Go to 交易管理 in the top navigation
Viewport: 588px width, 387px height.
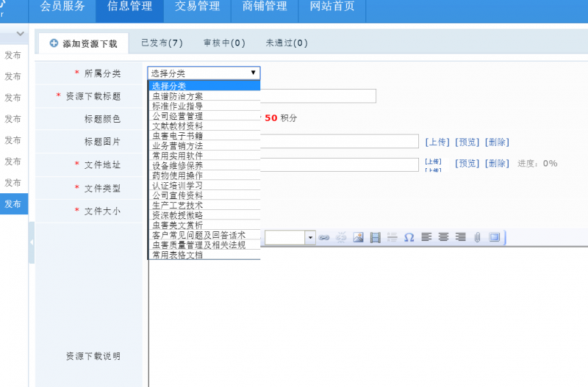(197, 7)
